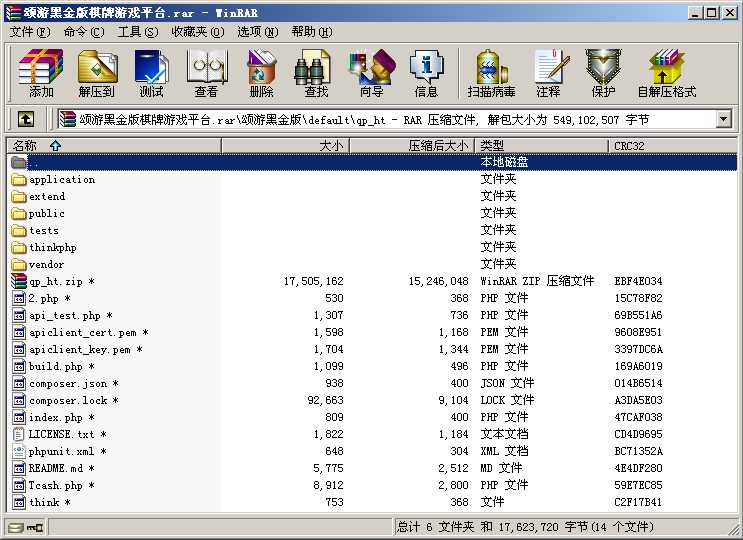Click the 保护 (Protect) shield icon
The image size is (743, 540).
coord(603,67)
